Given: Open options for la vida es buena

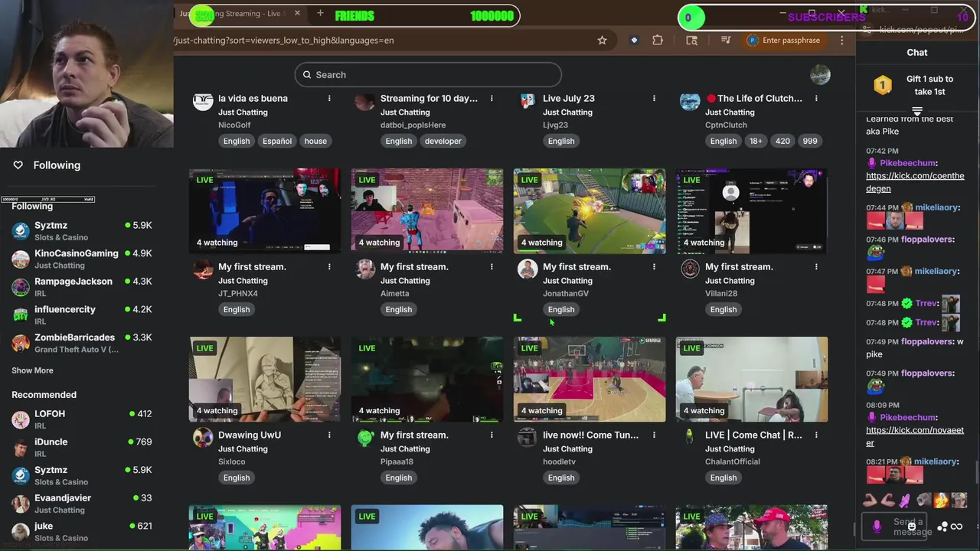Looking at the screenshot, I should (x=329, y=98).
